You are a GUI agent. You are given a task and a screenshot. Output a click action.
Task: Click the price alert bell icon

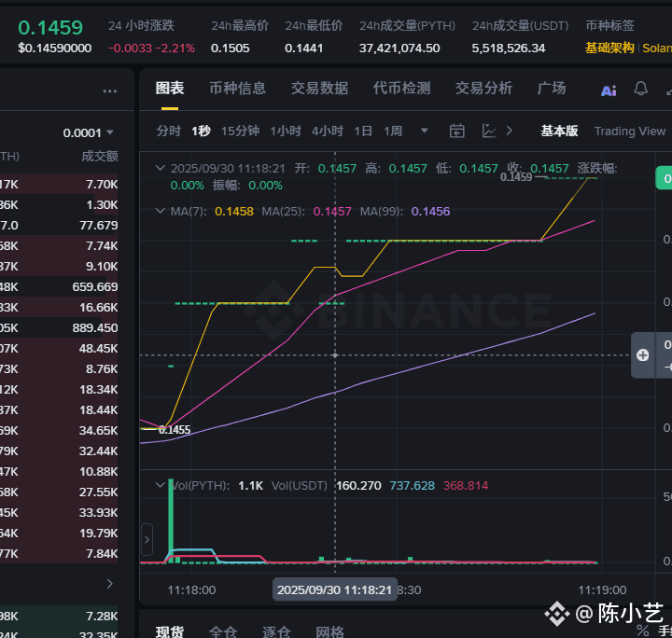(640, 89)
